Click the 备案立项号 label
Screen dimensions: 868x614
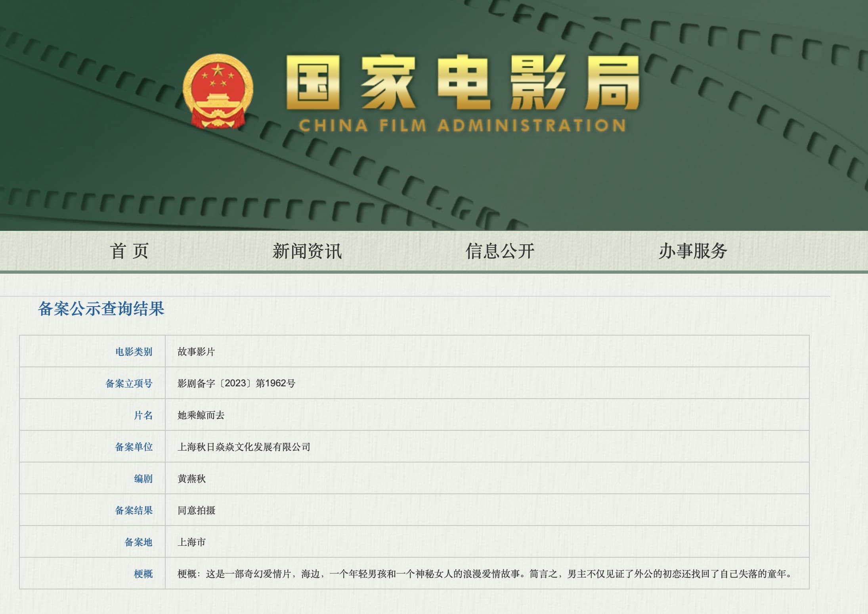click(x=129, y=384)
